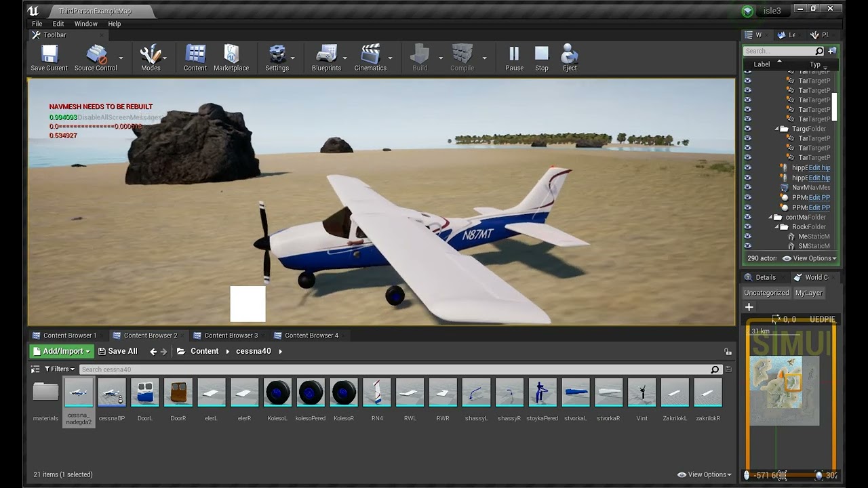
Task: Toggle visibility eye for the NavMesh actor row
Action: click(747, 187)
